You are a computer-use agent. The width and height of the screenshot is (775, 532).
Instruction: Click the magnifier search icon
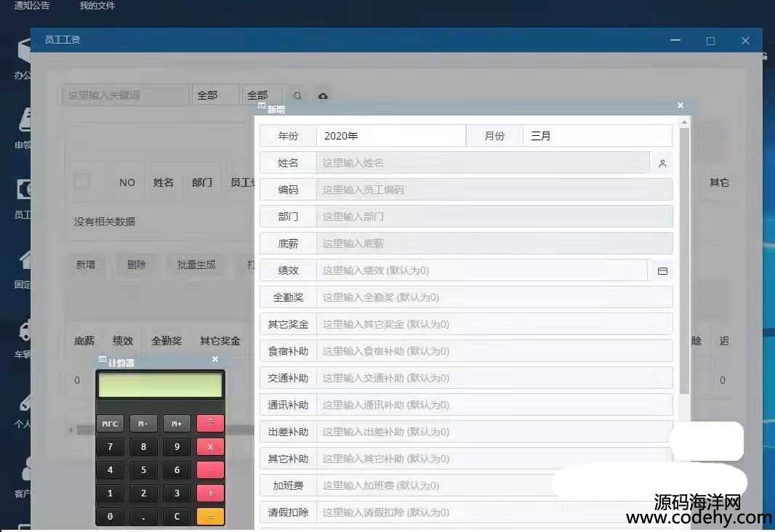[x=297, y=96]
